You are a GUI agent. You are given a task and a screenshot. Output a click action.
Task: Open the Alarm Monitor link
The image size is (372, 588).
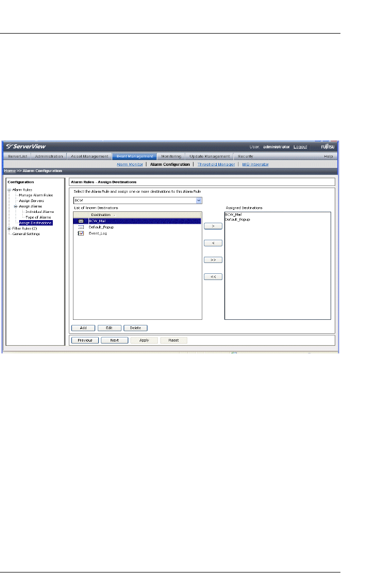[x=130, y=164]
